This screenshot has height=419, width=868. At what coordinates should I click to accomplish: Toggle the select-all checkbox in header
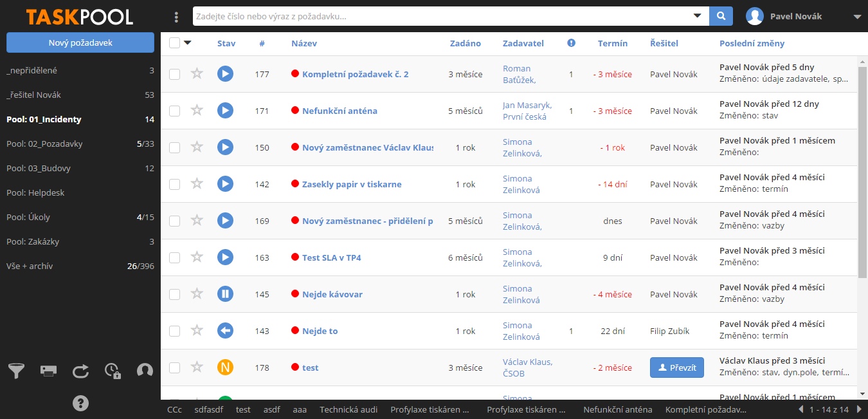174,43
